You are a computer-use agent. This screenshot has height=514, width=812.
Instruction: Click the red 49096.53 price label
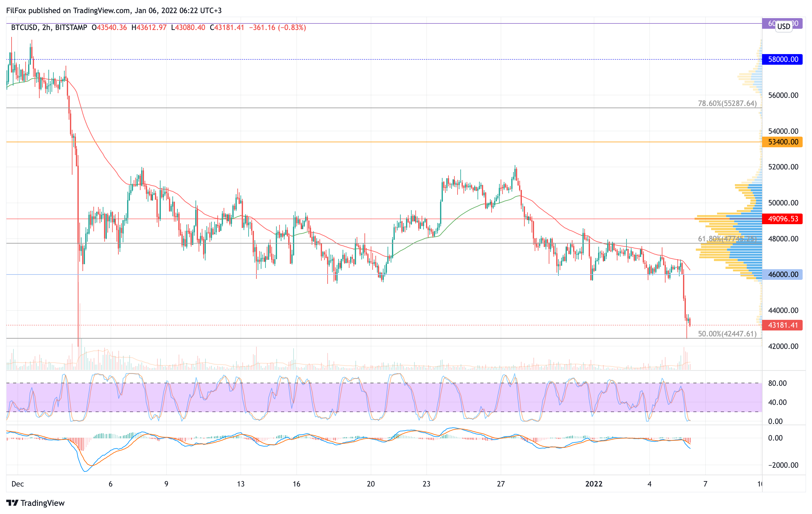782,219
